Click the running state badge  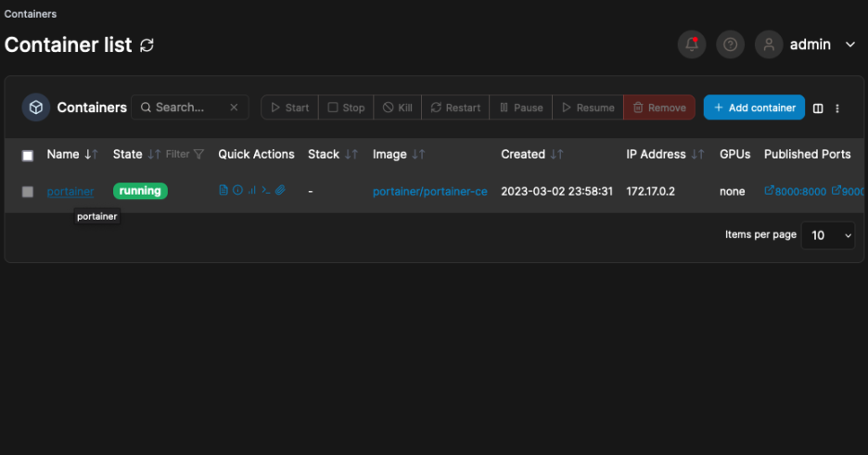[140, 191]
